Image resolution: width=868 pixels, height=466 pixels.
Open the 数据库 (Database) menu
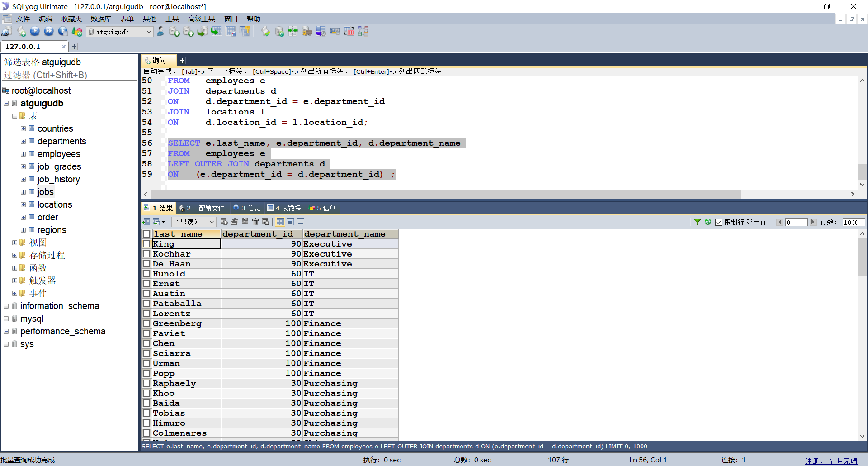(x=101, y=19)
